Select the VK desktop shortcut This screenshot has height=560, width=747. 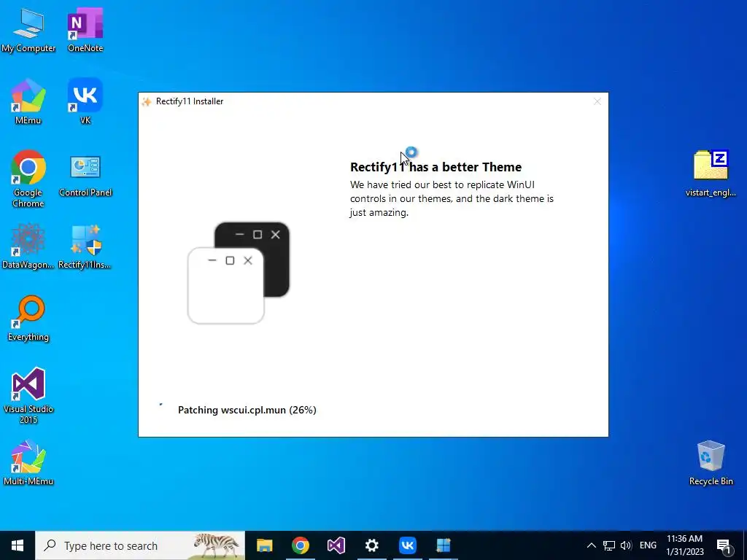pos(85,102)
